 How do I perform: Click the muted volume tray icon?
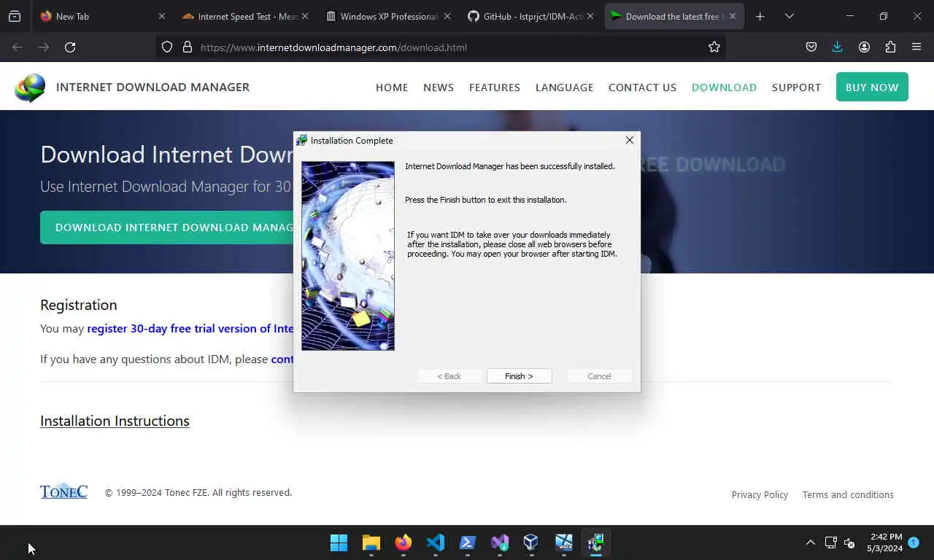tap(849, 542)
